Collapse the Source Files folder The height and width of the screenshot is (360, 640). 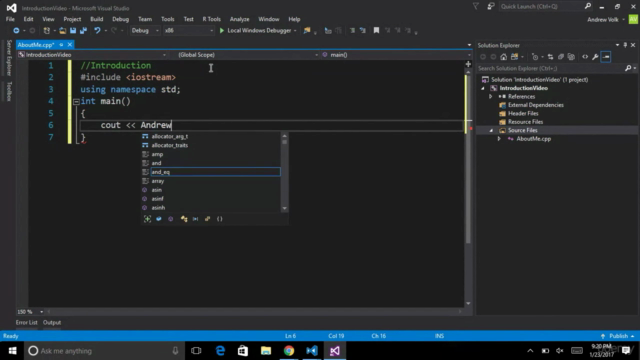(x=491, y=131)
